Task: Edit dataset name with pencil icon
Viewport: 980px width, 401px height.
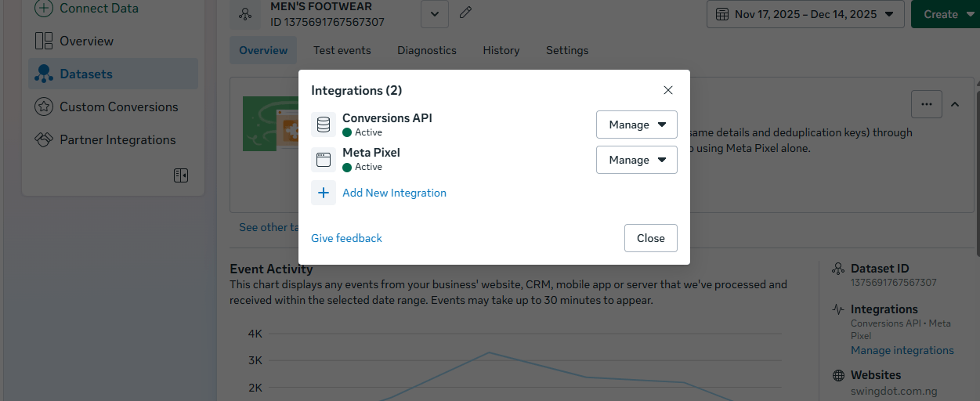Action: pyautogui.click(x=465, y=13)
